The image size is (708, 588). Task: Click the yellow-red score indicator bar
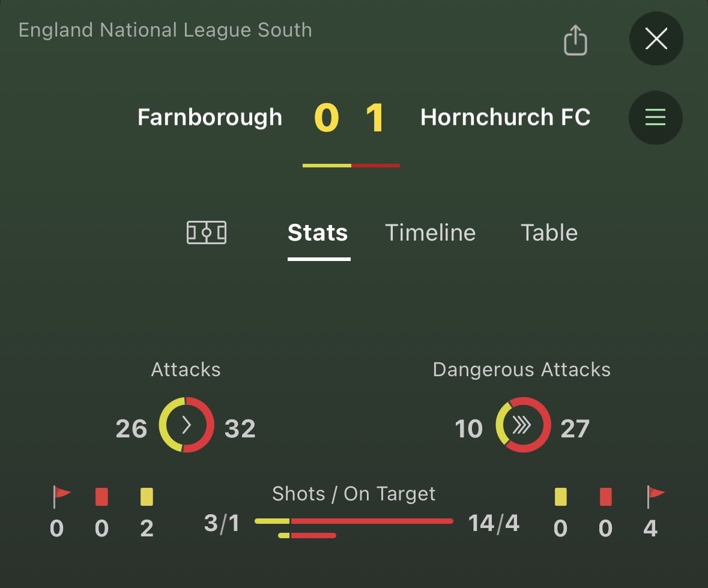pyautogui.click(x=351, y=165)
